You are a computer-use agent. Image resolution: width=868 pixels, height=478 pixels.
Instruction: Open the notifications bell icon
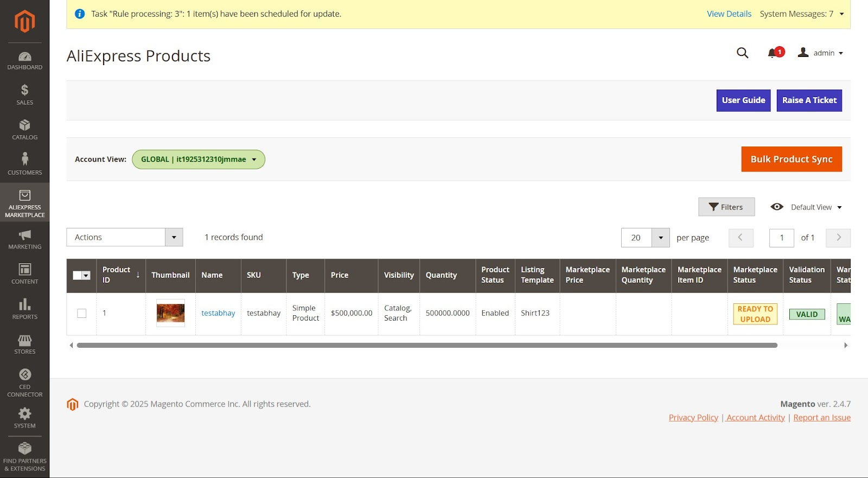pyautogui.click(x=773, y=53)
